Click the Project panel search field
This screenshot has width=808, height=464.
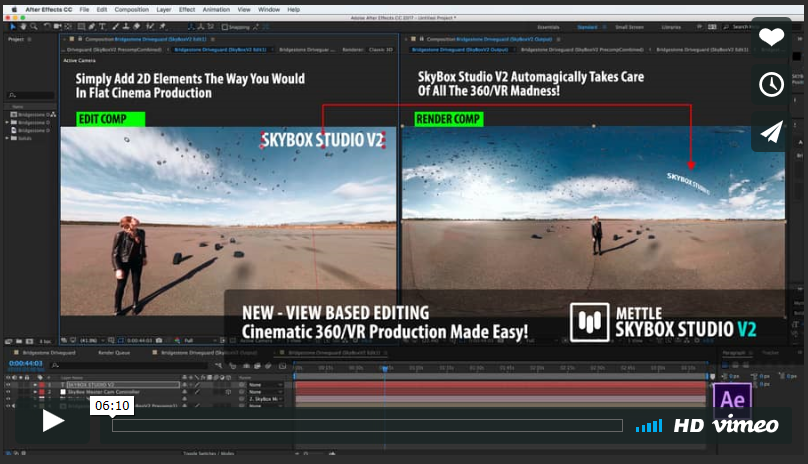pos(31,95)
